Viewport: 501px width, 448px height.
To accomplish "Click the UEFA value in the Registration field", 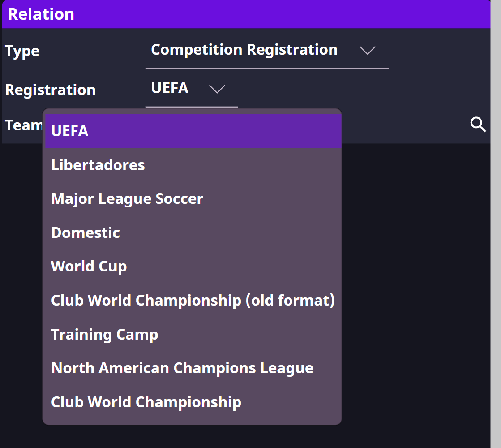I will pyautogui.click(x=170, y=88).
